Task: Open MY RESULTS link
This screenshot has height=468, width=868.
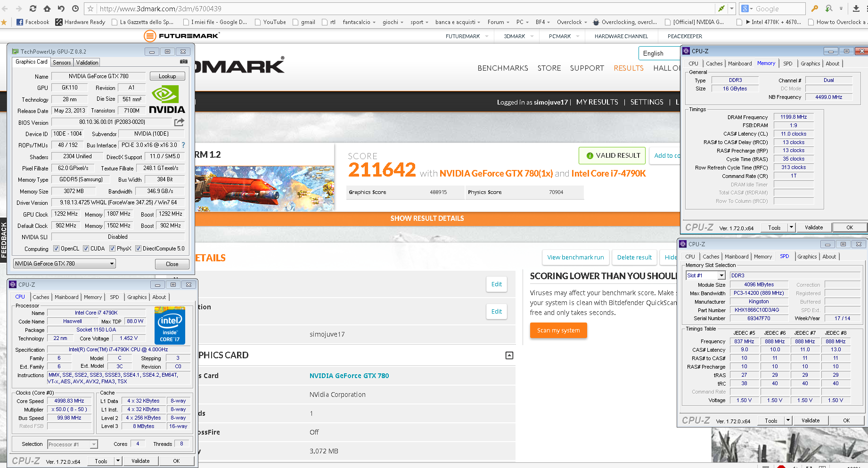Action: coord(597,102)
